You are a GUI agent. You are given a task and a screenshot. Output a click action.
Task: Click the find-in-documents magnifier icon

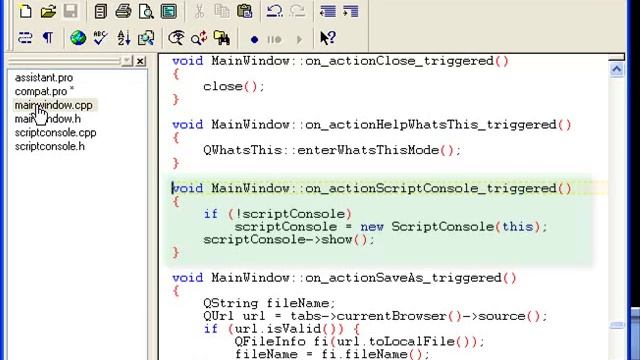click(x=146, y=38)
